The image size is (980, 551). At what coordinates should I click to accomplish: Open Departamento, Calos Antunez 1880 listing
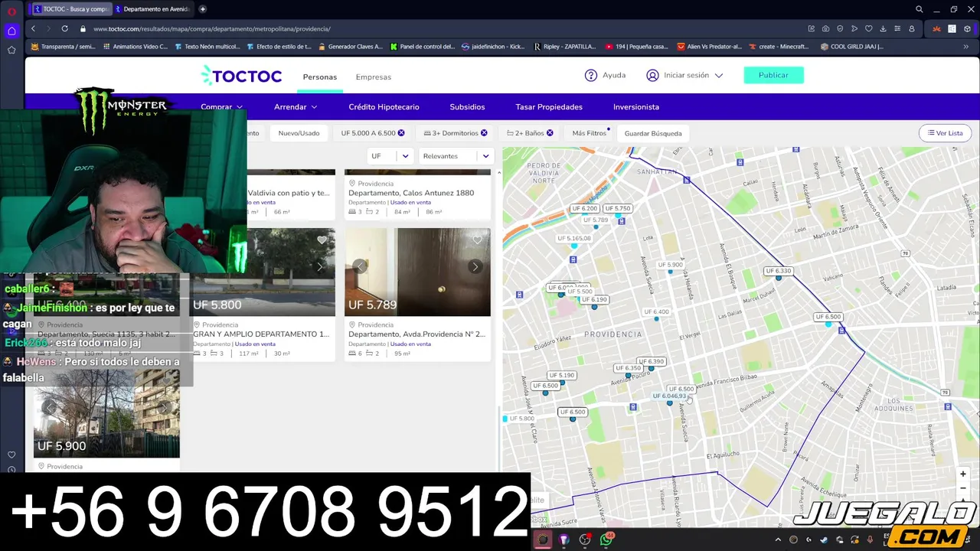pos(411,193)
